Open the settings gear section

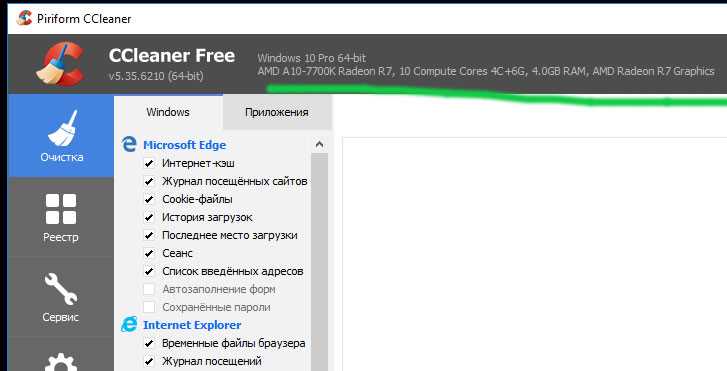[x=61, y=361]
